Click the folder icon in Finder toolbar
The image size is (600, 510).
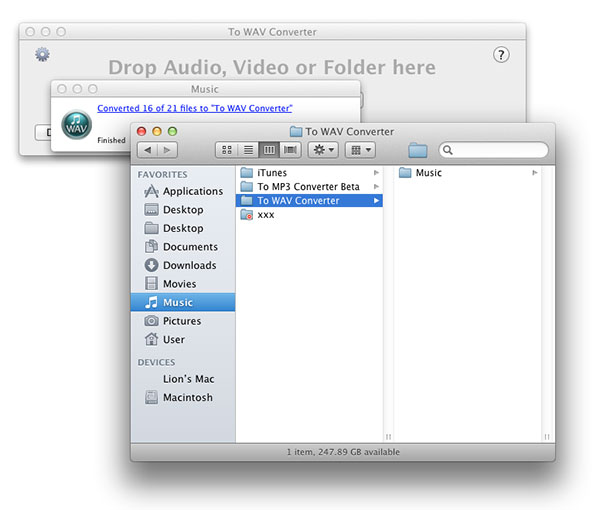[x=417, y=150]
